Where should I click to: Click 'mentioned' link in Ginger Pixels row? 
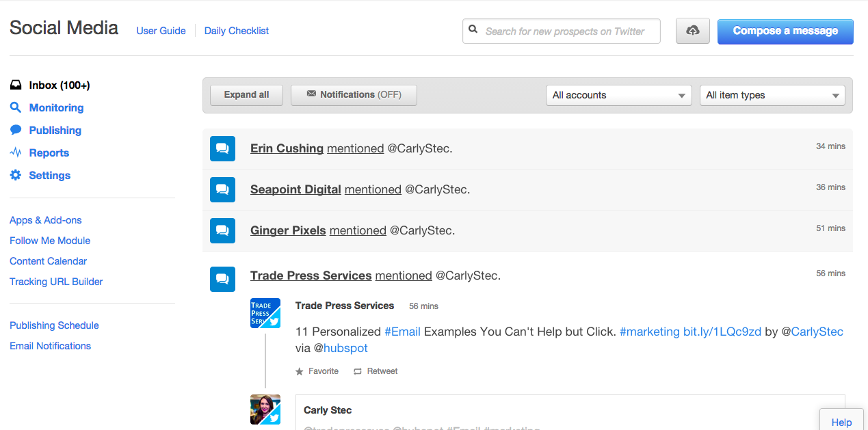358,230
